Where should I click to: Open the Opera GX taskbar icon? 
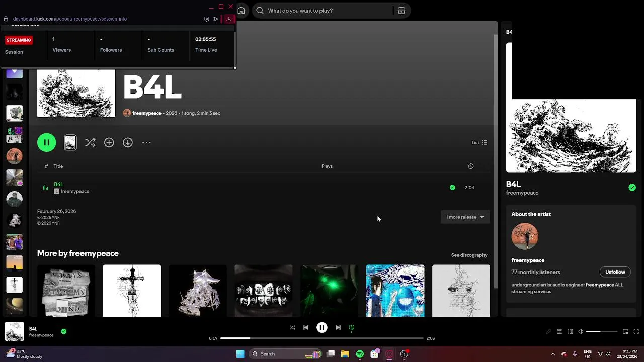point(389,354)
